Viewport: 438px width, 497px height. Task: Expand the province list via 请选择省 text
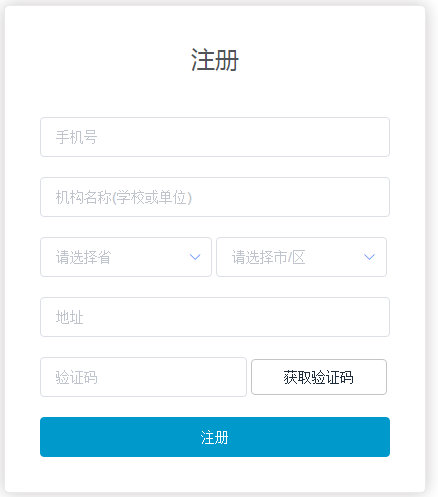coord(83,257)
